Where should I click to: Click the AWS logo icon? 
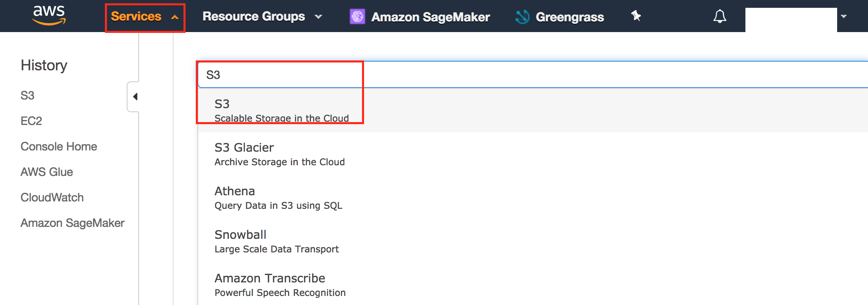click(49, 15)
